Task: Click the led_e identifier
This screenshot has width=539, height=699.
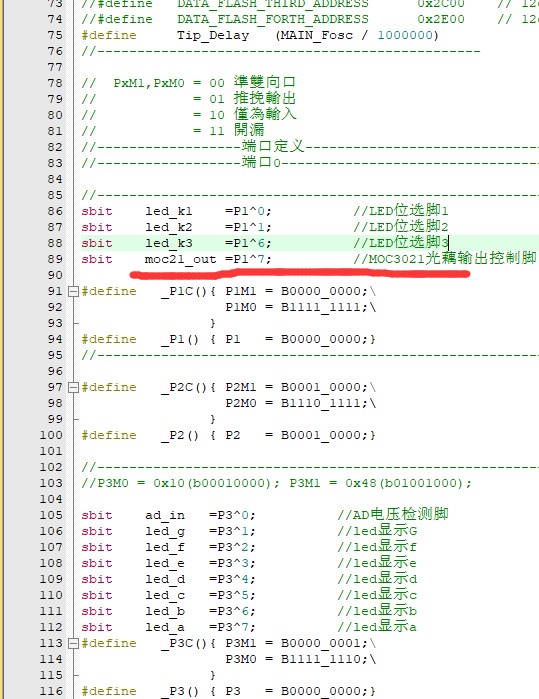Action: pyautogui.click(x=165, y=563)
